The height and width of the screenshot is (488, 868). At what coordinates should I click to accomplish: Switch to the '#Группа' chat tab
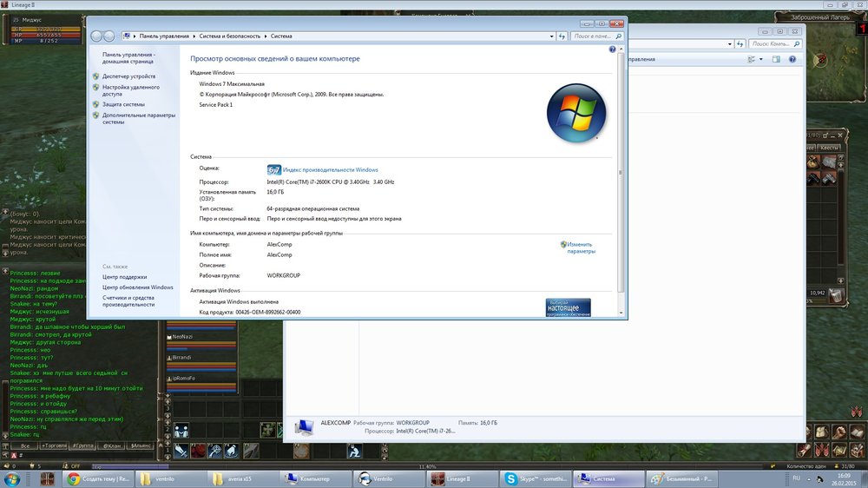(x=82, y=445)
